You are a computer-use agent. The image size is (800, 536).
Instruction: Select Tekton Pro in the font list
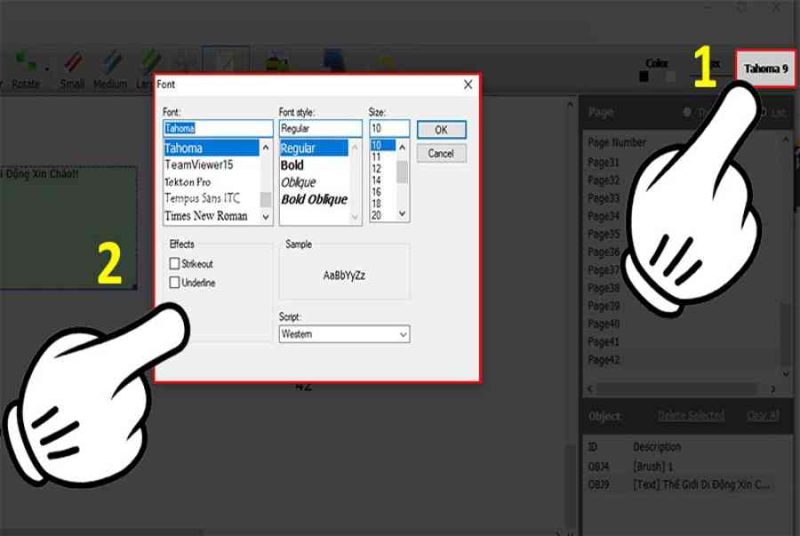pos(211,182)
